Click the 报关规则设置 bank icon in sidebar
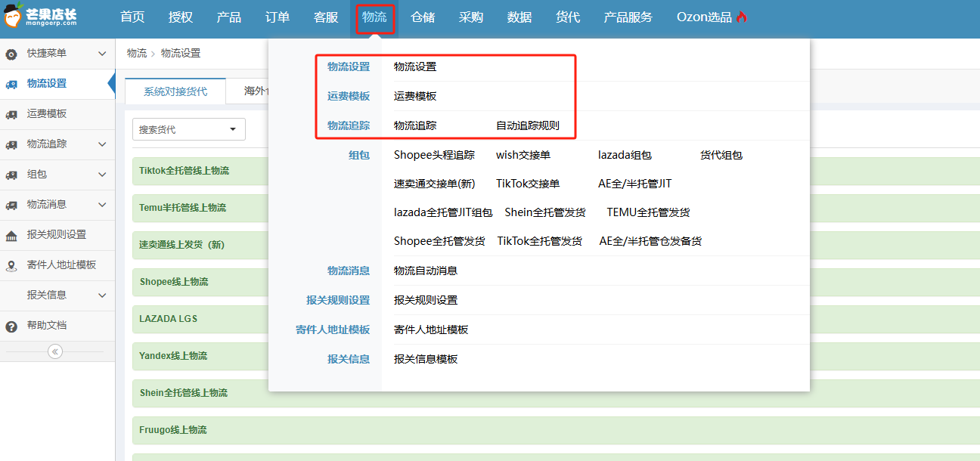The width and height of the screenshot is (980, 461). point(11,235)
